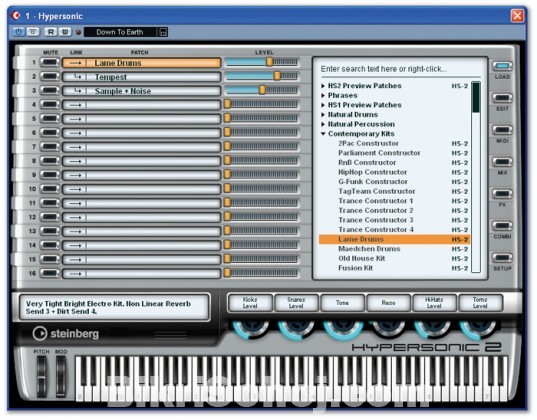Select the 2Pac Constructor patch
Viewport: 537px width, 420px height.
click(394, 144)
